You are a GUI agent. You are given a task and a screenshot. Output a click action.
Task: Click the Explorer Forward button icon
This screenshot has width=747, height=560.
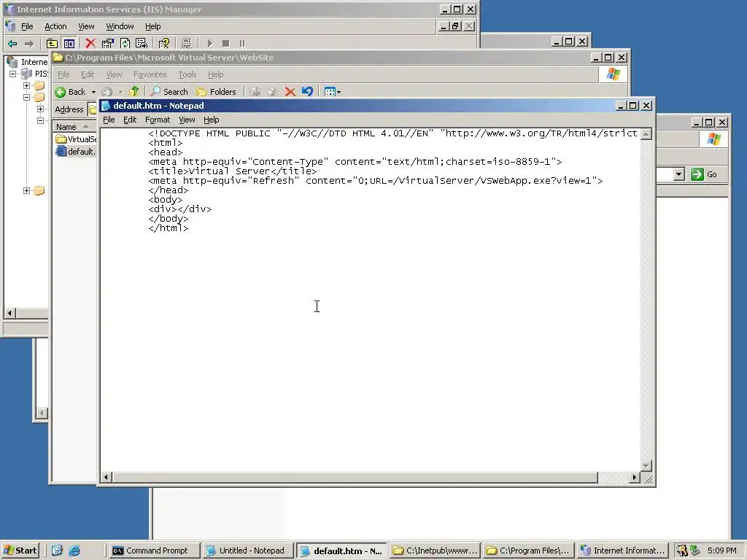coord(107,91)
